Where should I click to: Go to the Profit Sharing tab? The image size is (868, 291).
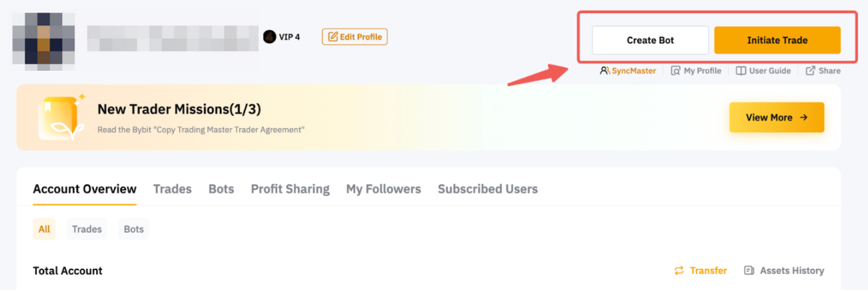click(290, 189)
